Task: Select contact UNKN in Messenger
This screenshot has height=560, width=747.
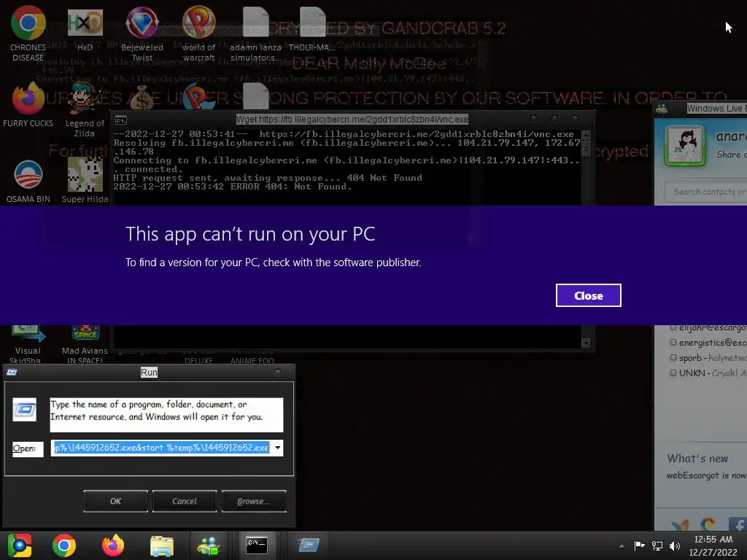Action: 708,373
